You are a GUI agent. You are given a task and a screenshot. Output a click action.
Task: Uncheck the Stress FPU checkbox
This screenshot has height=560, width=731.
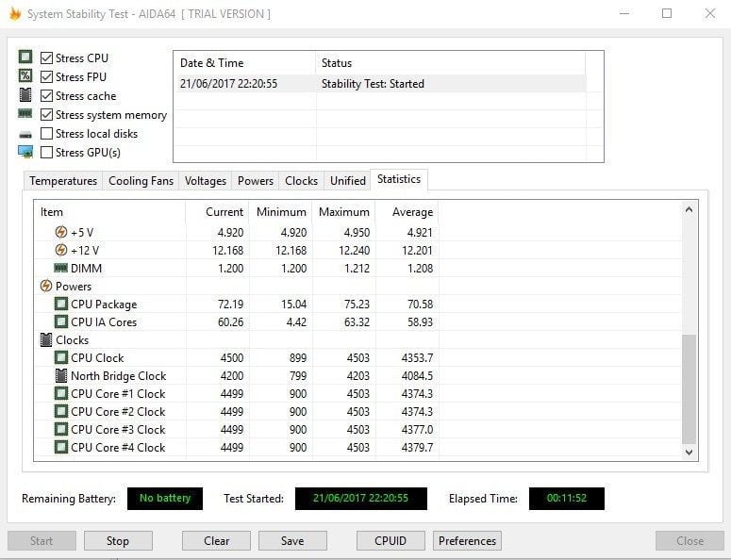pyautogui.click(x=46, y=76)
